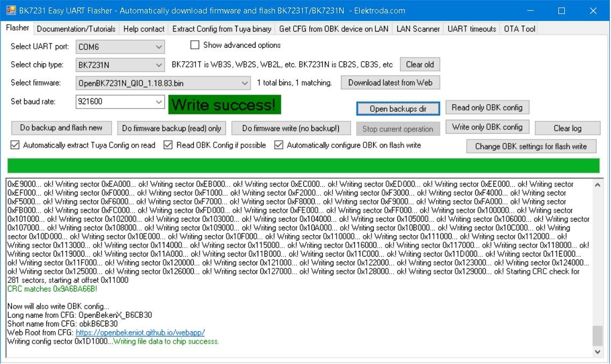
Task: Toggle Read OBK Config if possible
Action: pos(168,145)
